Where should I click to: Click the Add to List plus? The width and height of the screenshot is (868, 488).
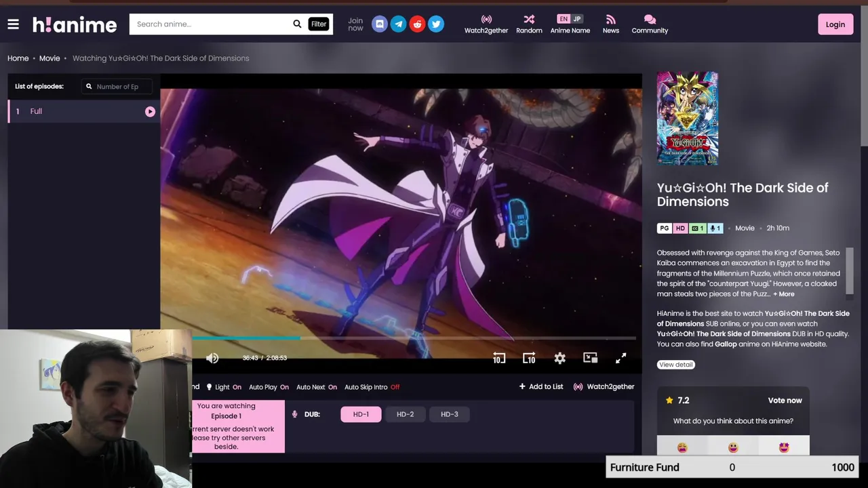click(x=541, y=386)
